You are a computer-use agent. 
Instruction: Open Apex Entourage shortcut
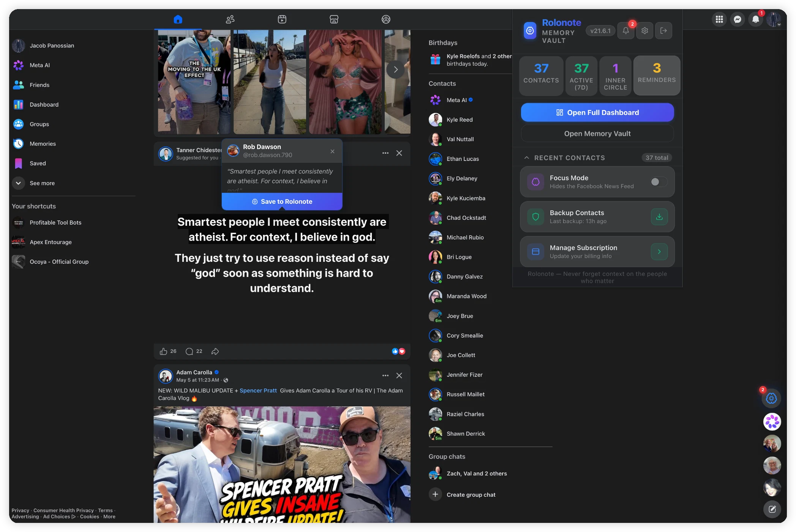pyautogui.click(x=51, y=242)
